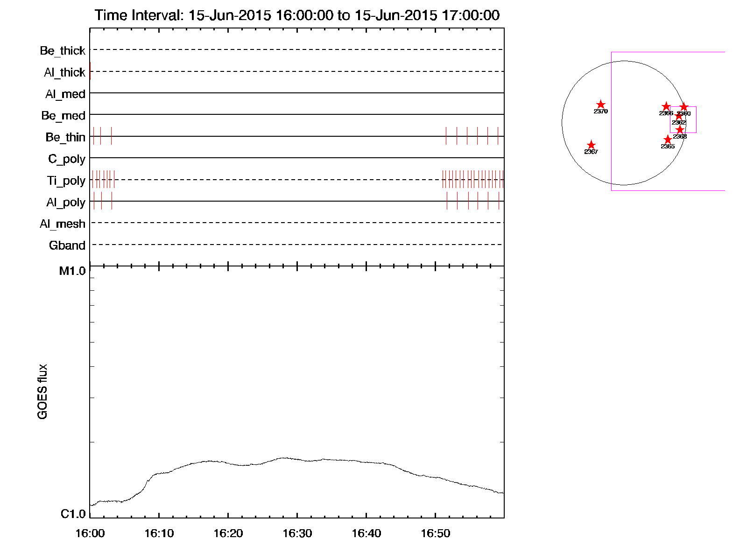The image size is (747, 560).
Task: Click the 16:10 time axis label
Action: point(159,533)
